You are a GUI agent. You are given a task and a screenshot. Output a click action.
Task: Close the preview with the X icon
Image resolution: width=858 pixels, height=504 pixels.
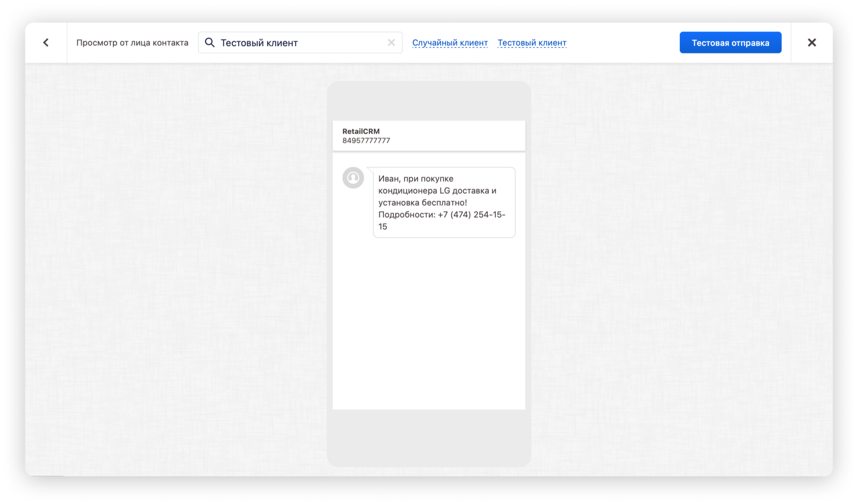click(812, 42)
